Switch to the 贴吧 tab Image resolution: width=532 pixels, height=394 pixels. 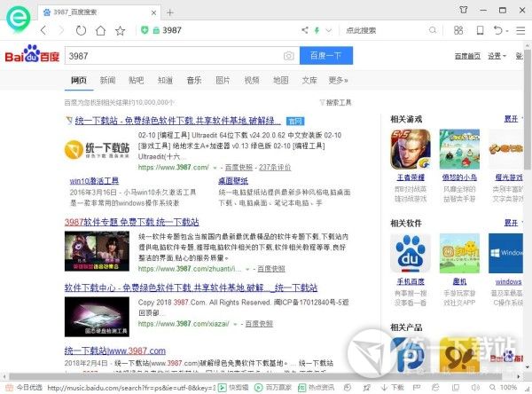point(136,80)
